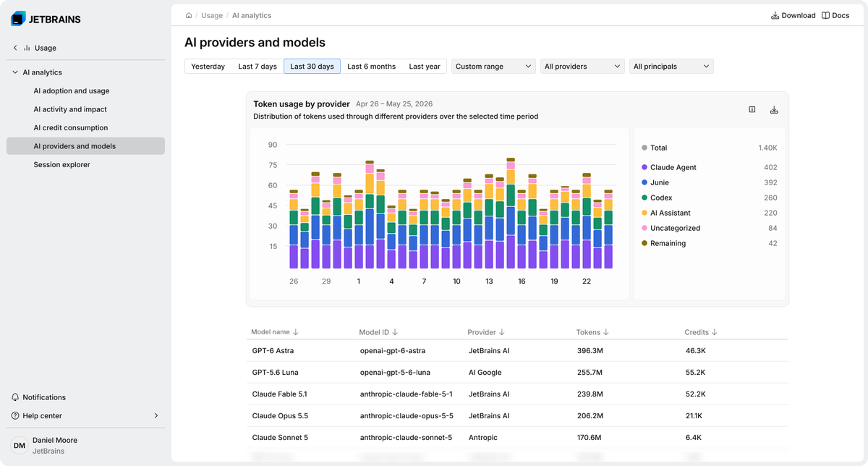Sort by Provider column arrow
The width and height of the screenshot is (868, 466).
pos(502,332)
